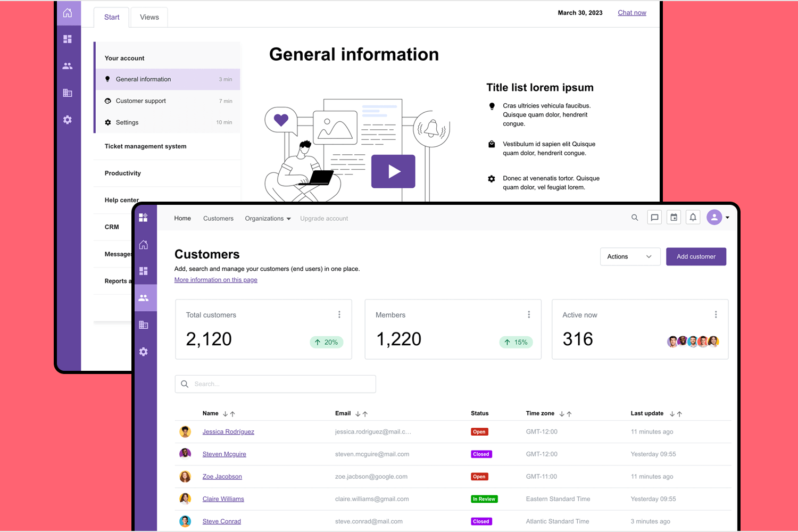This screenshot has height=532, width=798.
Task: Open options menu on Total customers card
Action: coord(339,314)
